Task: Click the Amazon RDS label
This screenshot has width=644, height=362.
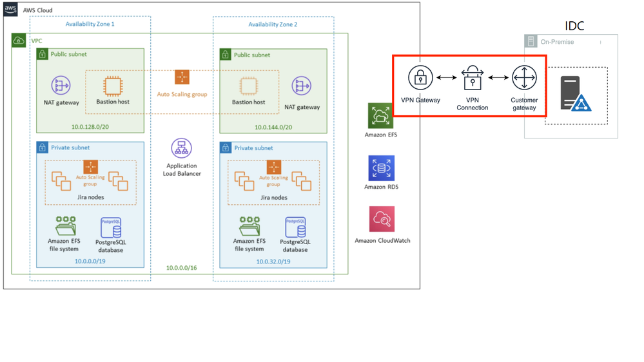Action: [x=381, y=187]
